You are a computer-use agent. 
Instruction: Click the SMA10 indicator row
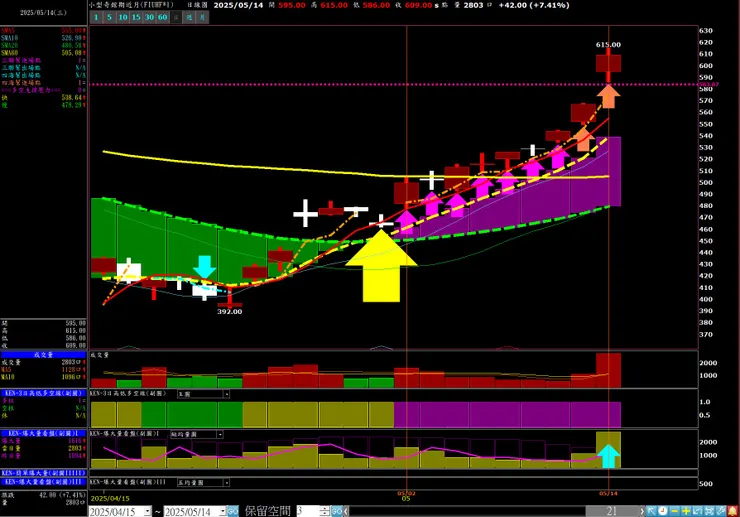click(x=43, y=38)
